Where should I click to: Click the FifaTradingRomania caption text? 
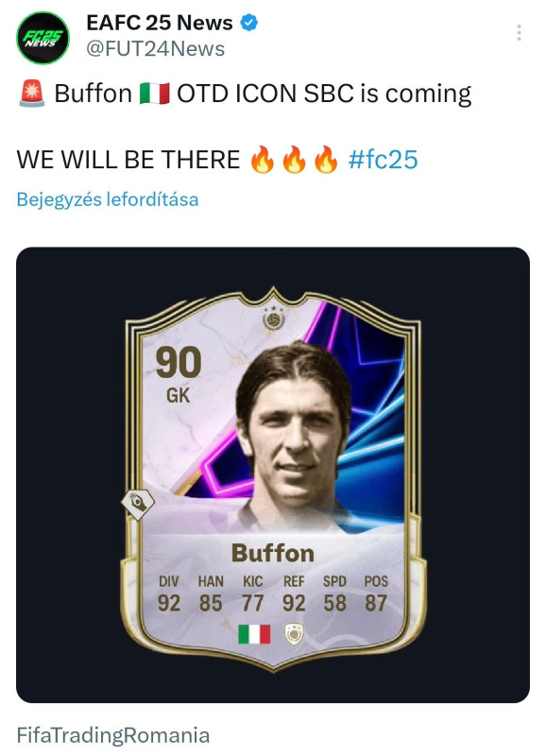point(113,735)
